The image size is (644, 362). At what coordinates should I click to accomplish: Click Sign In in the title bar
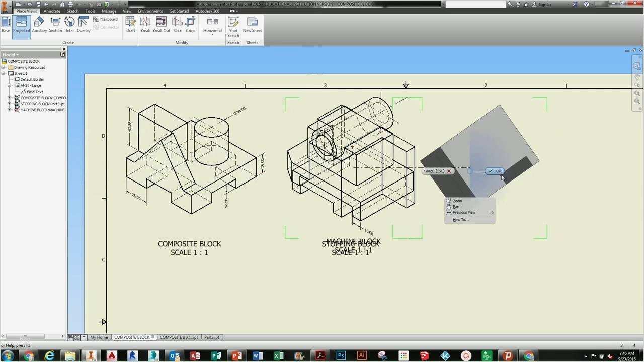click(x=544, y=4)
